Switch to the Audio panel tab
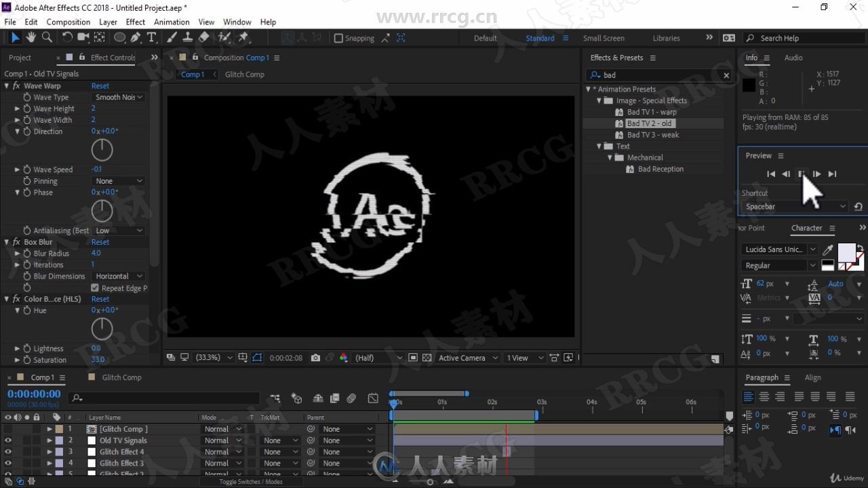Image resolution: width=868 pixels, height=488 pixels. click(x=793, y=58)
